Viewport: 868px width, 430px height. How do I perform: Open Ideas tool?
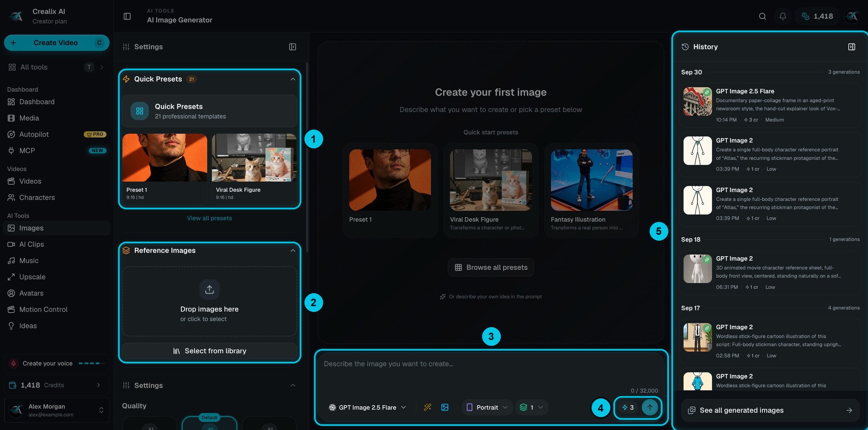(56, 326)
